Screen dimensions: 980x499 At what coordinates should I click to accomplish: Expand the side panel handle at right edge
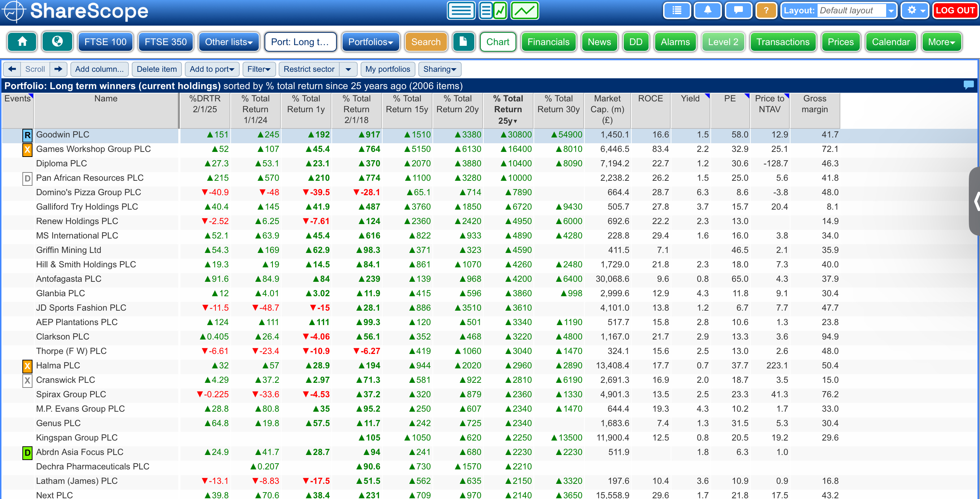975,201
